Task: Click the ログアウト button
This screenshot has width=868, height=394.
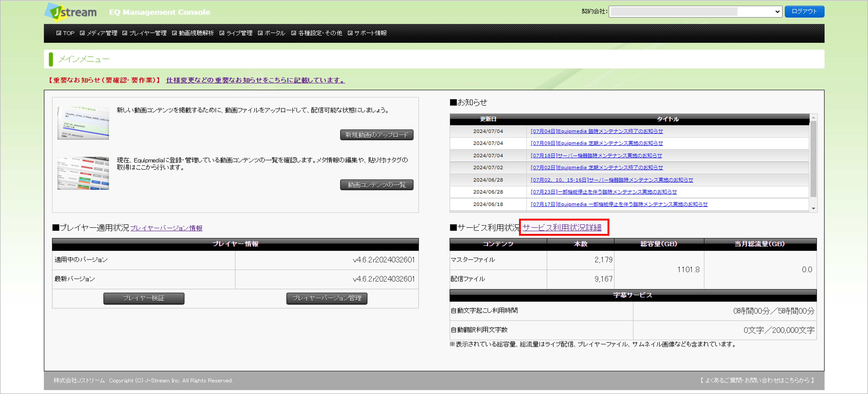Action: point(804,11)
